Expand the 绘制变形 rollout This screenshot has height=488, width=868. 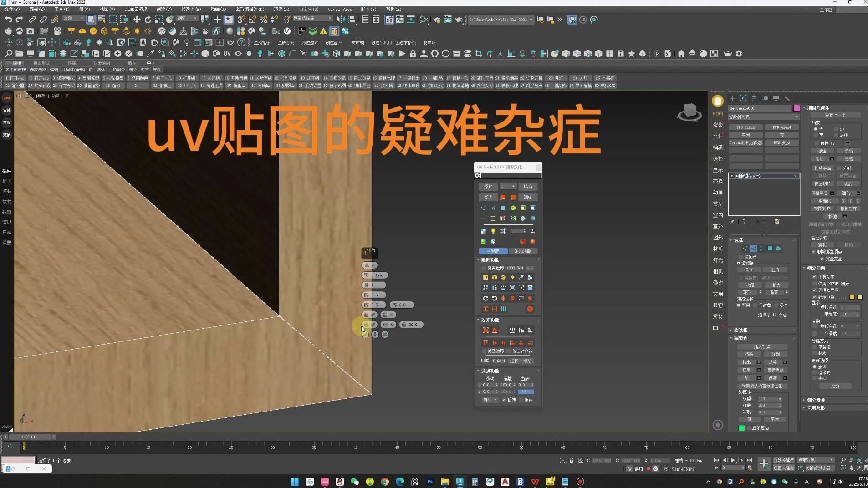point(816,408)
